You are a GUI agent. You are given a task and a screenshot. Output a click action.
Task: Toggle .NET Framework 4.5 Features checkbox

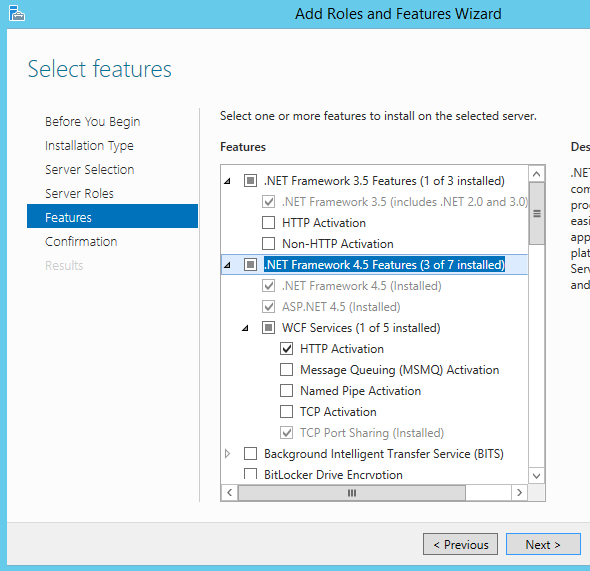coord(250,265)
